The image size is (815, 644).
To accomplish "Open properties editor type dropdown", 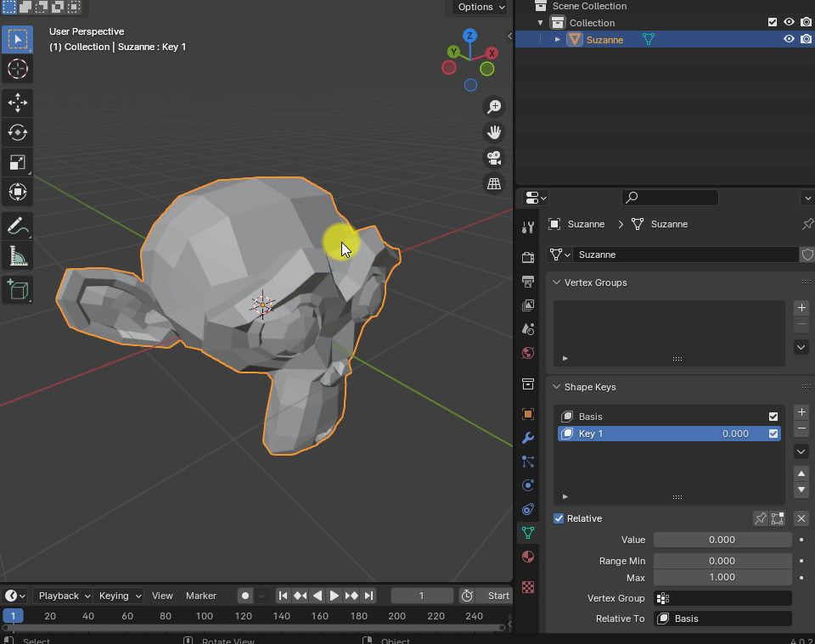I will [536, 198].
